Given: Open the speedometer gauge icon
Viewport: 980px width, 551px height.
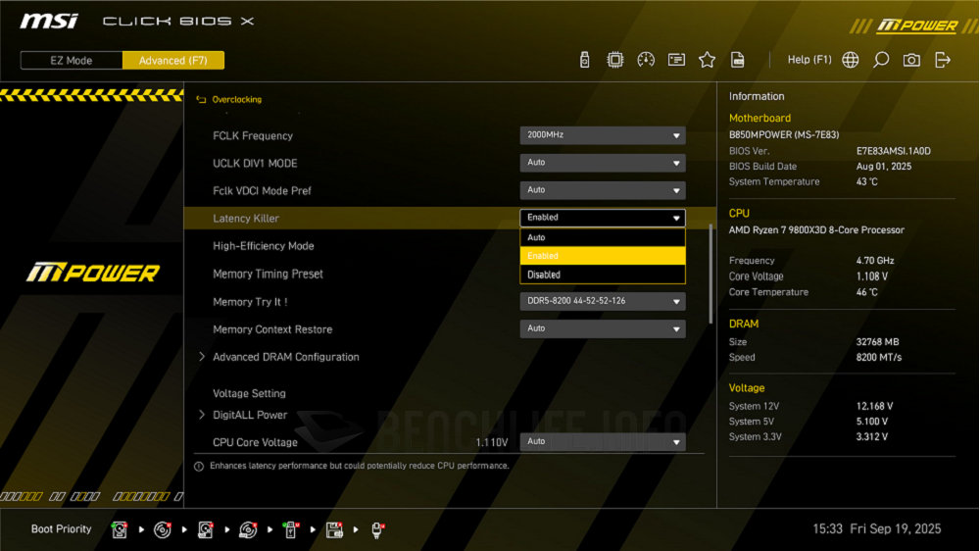Looking at the screenshot, I should click(x=646, y=60).
